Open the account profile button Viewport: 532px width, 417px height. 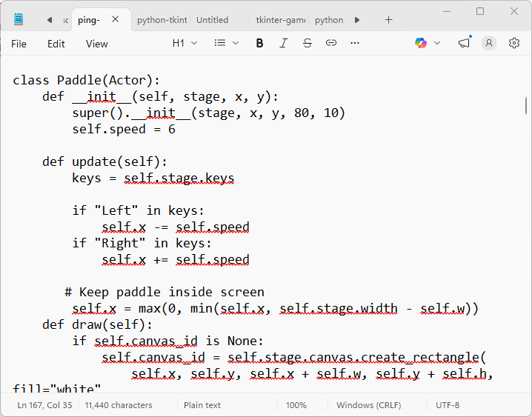click(489, 43)
